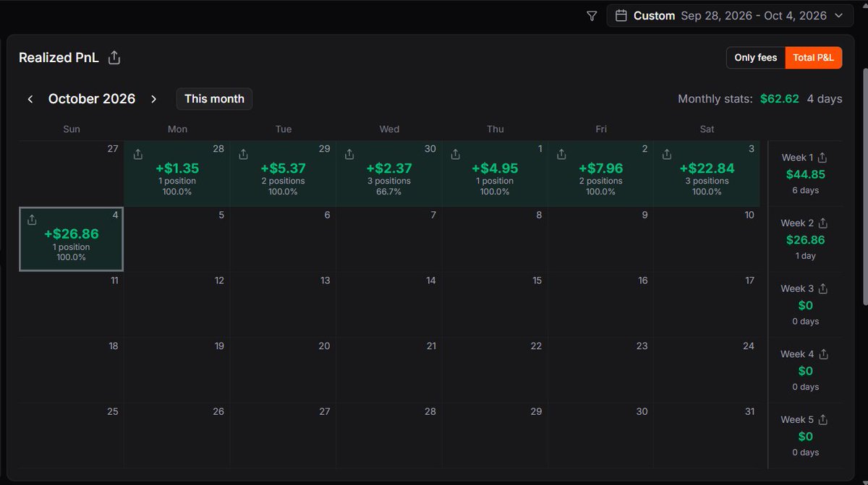Click the Realized PnL heading

point(59,58)
